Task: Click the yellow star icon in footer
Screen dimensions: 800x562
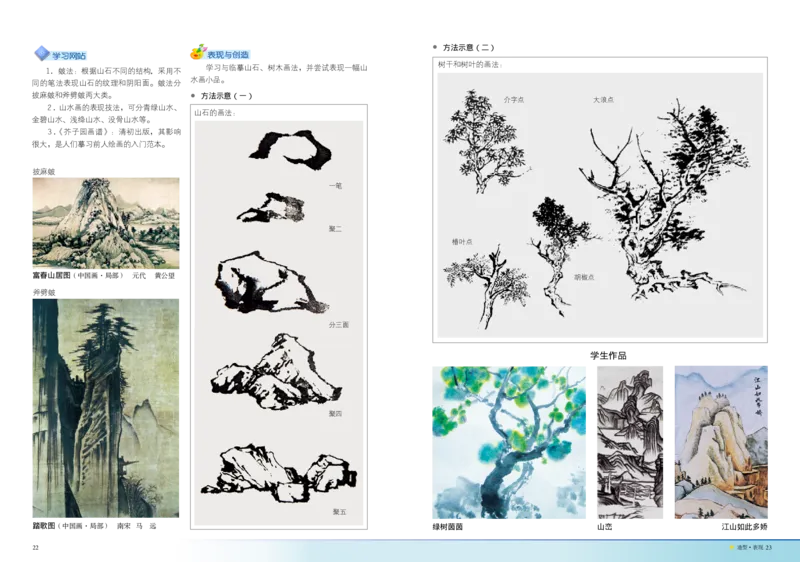Action: tap(732, 548)
